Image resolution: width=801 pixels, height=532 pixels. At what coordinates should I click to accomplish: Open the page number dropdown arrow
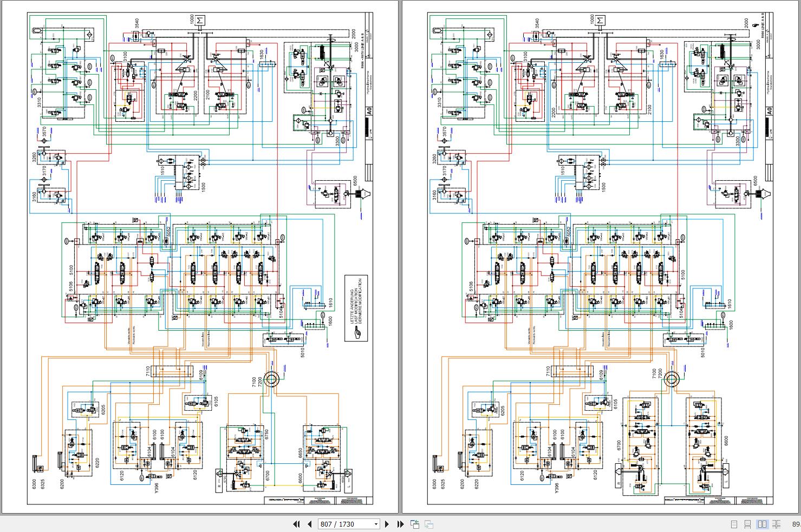(x=376, y=524)
